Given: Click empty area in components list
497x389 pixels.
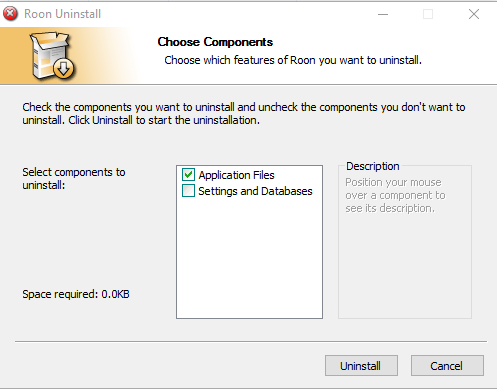Looking at the screenshot, I should click(249, 257).
